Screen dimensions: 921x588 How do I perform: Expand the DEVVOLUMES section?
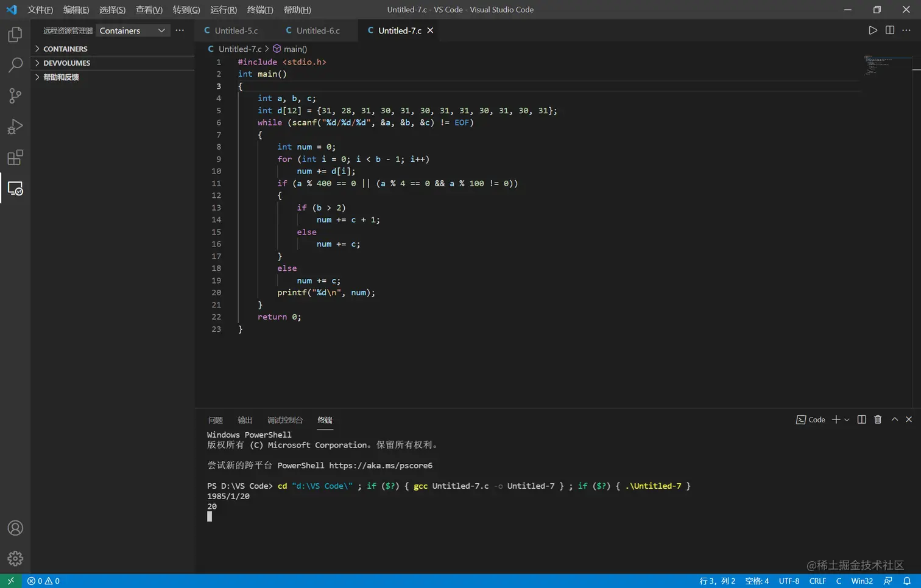coord(66,63)
